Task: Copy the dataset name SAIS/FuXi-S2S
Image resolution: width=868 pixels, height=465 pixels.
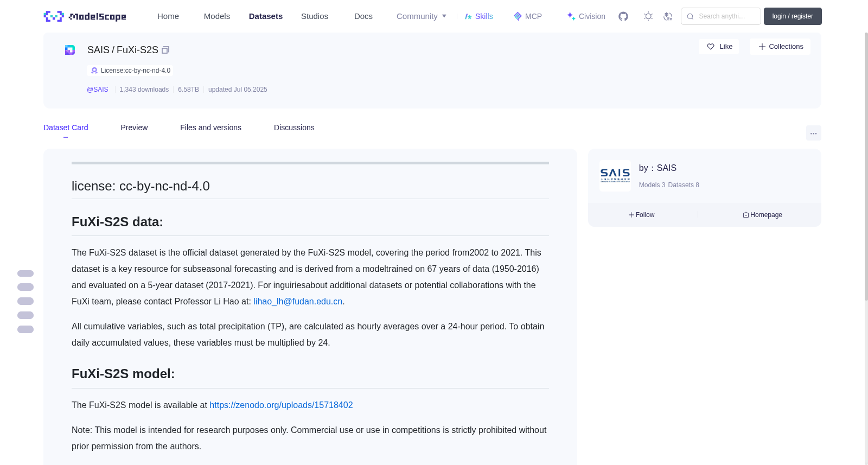Action: point(165,50)
